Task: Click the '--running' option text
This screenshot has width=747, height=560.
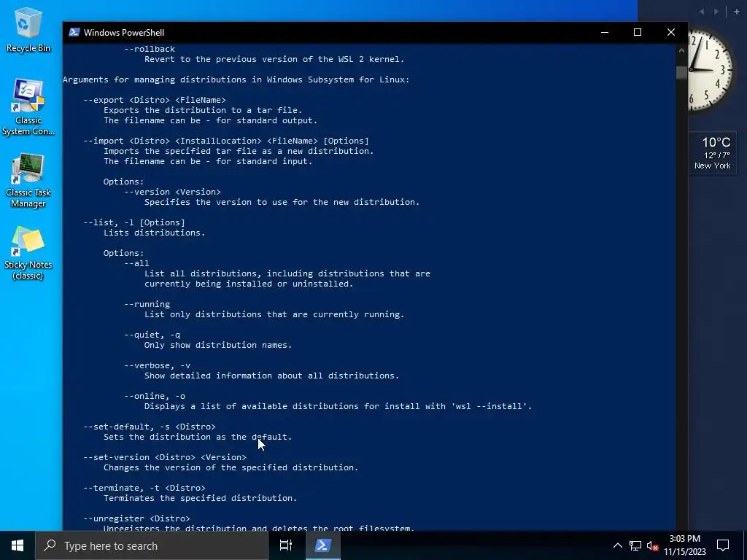Action: click(147, 304)
